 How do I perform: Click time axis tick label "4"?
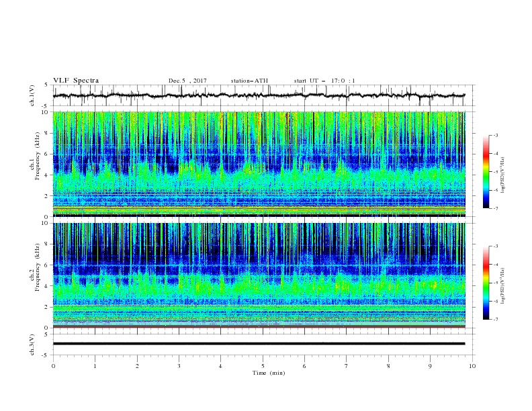pyautogui.click(x=220, y=366)
